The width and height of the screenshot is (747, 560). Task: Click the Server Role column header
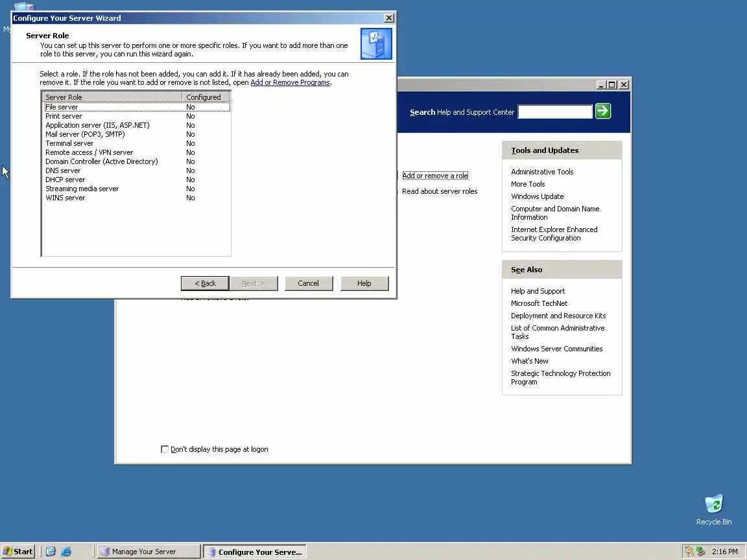click(112, 97)
